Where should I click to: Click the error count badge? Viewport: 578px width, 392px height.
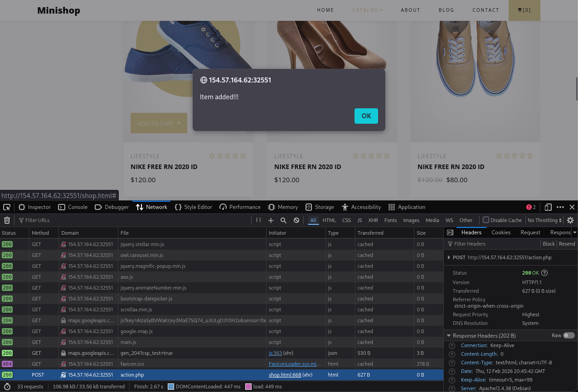[531, 207]
